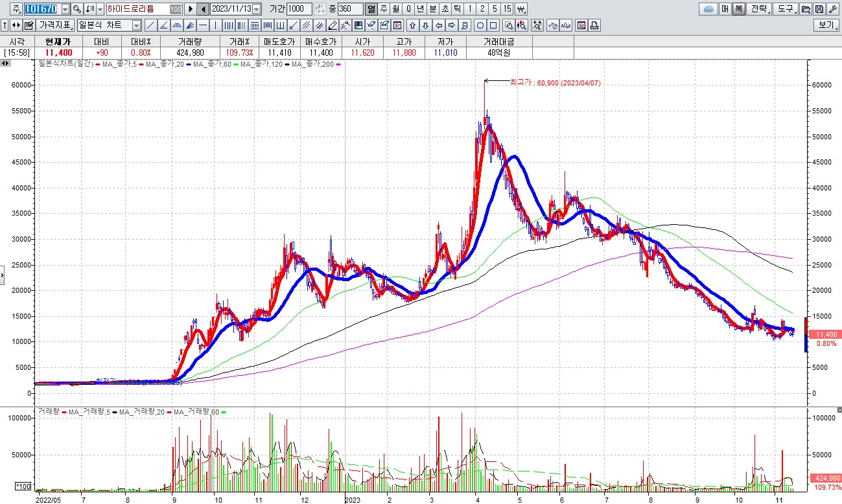Click the printer icon in toolbar
This screenshot has height=504, width=842.
594,25
